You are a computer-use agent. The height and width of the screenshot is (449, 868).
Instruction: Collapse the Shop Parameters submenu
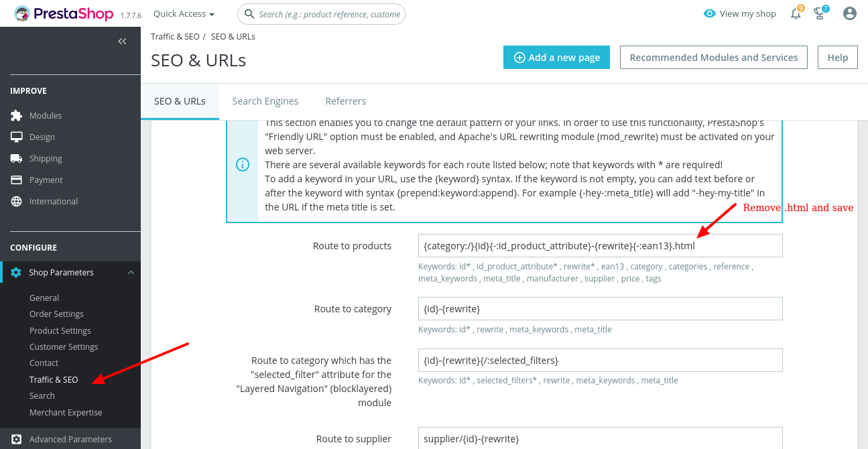coord(131,273)
